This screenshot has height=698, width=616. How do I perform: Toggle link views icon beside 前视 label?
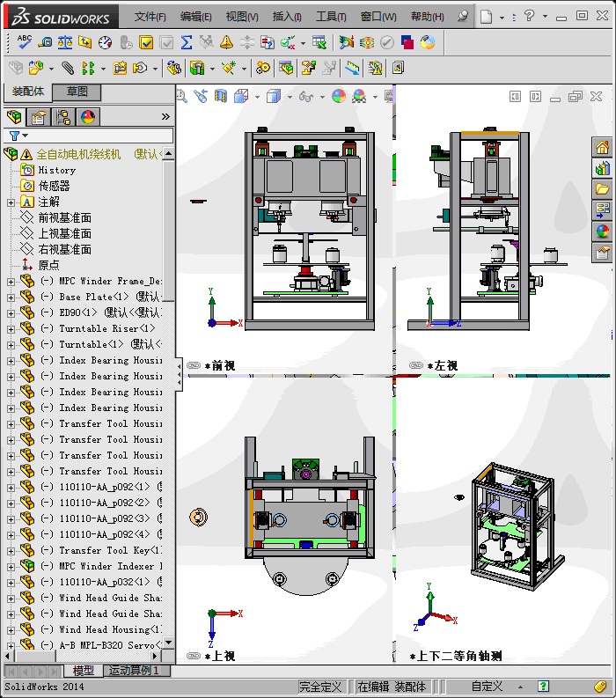point(194,365)
